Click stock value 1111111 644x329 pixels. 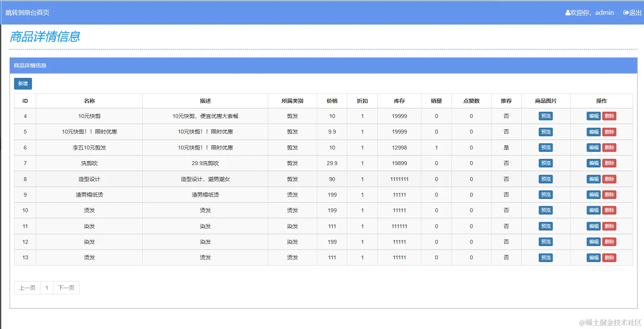399,179
